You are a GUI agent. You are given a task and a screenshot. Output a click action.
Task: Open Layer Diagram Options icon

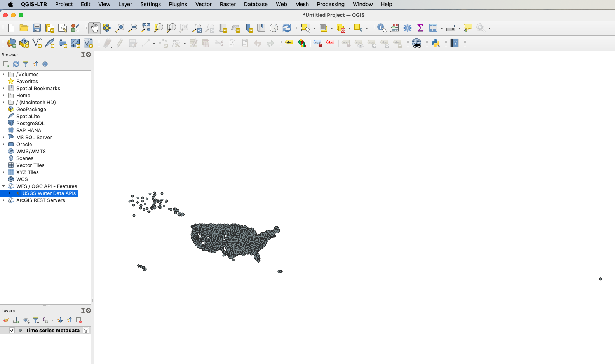(x=302, y=43)
